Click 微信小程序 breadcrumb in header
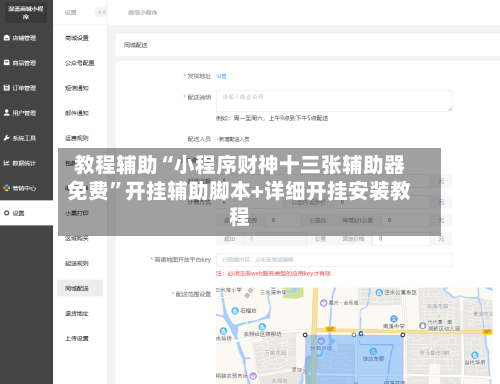 (x=143, y=12)
